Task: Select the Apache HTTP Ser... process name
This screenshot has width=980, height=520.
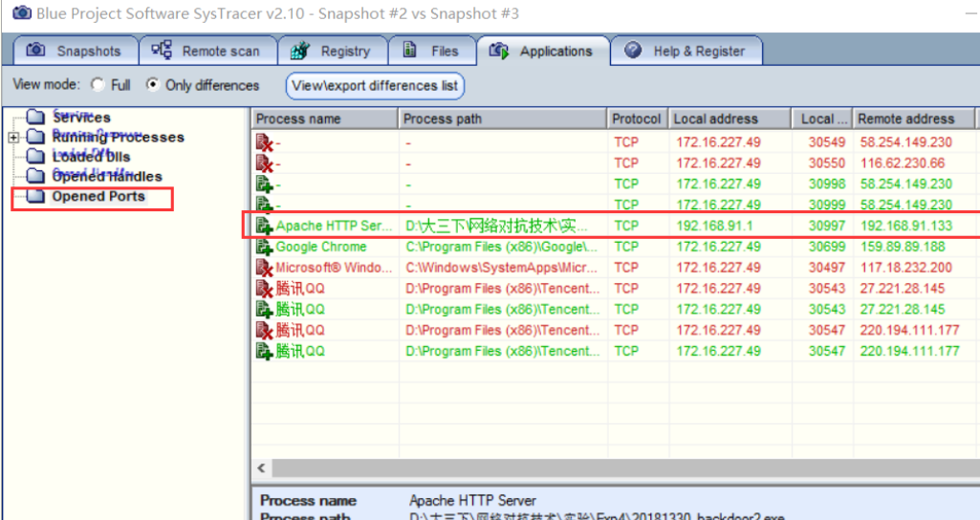Action: click(334, 226)
